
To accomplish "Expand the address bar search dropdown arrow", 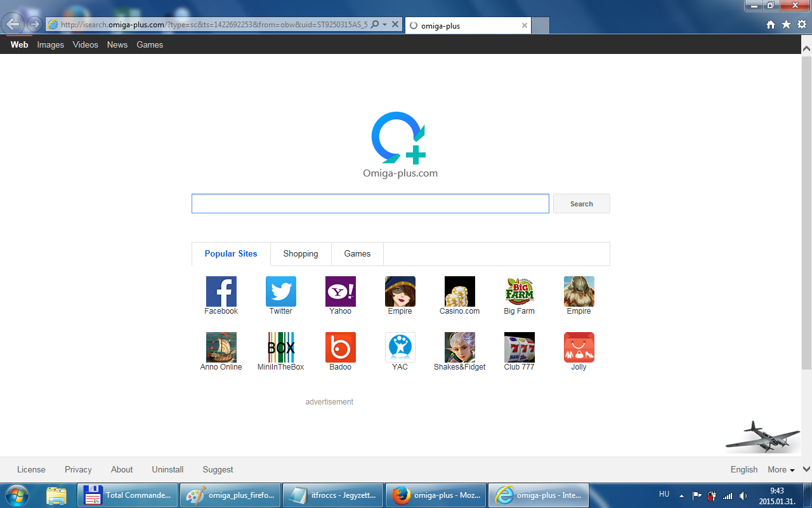I will click(x=384, y=25).
